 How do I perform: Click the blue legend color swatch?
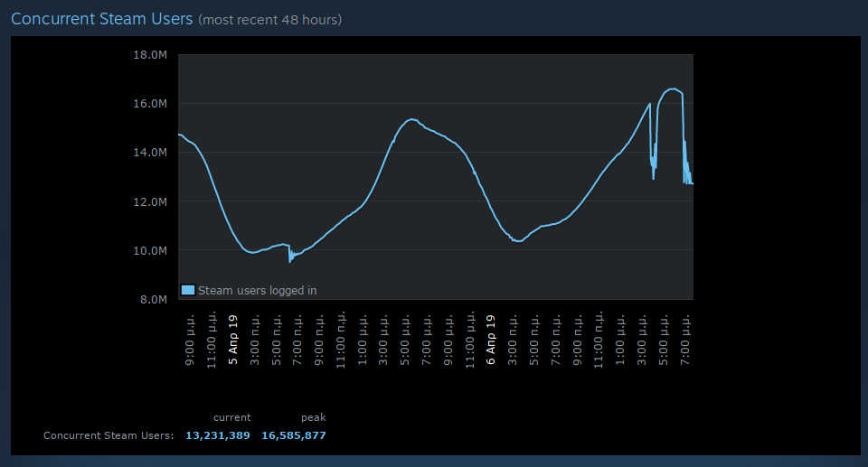point(188,290)
